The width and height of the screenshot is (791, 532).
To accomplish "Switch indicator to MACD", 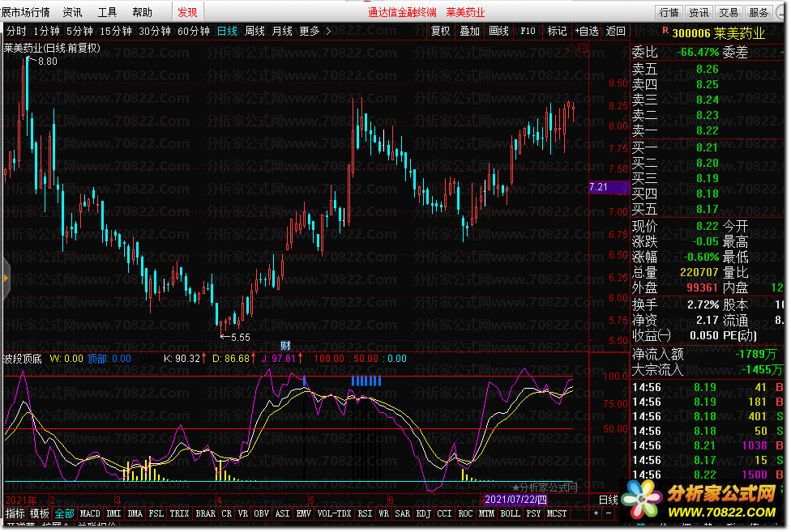I will point(90,513).
